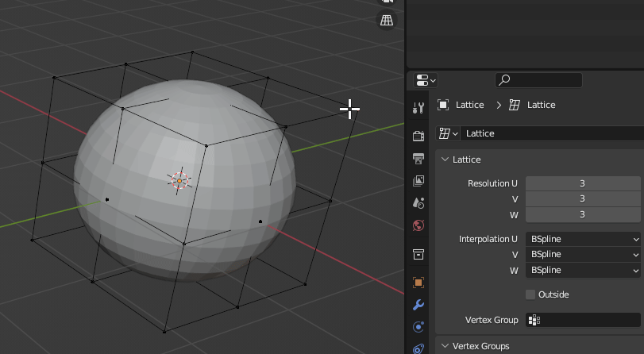Toggle perspective/orthographic view in the viewport
Screen dimensions: 644x354
pos(387,20)
